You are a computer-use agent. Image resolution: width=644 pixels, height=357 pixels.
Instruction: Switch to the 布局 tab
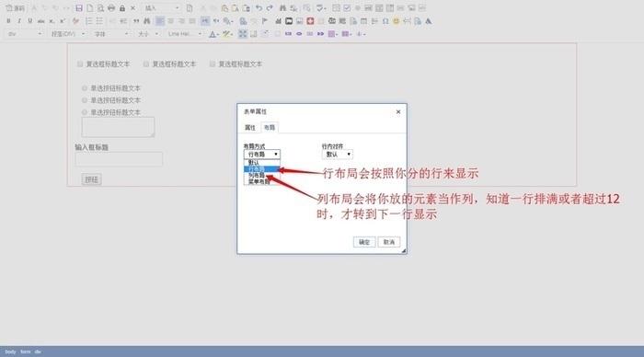point(270,128)
